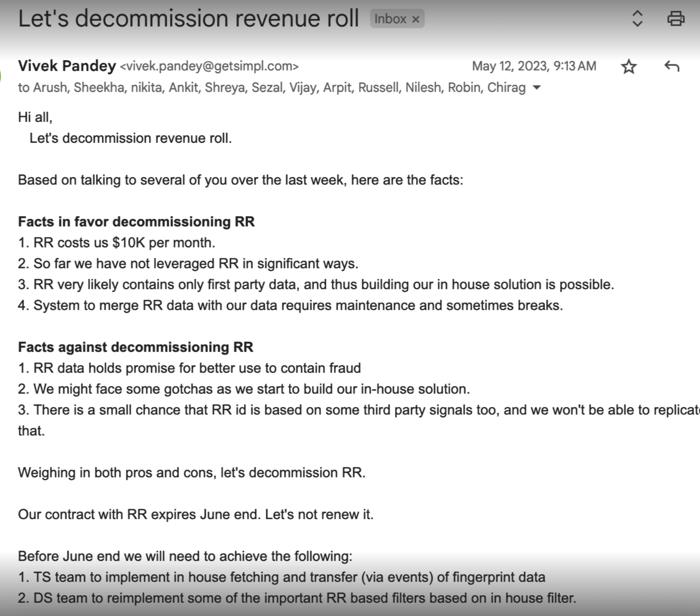Screen dimensions: 700x616
Task: Expand recipient details arrow after Chirag
Action: 536,88
